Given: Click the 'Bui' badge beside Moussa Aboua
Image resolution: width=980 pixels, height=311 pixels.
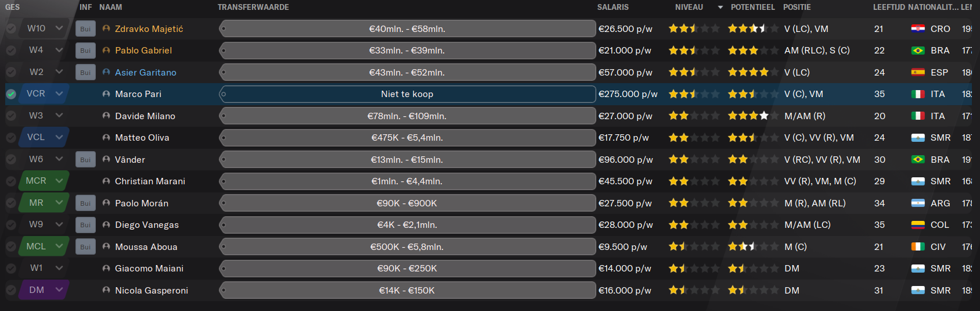Looking at the screenshot, I should tap(85, 247).
